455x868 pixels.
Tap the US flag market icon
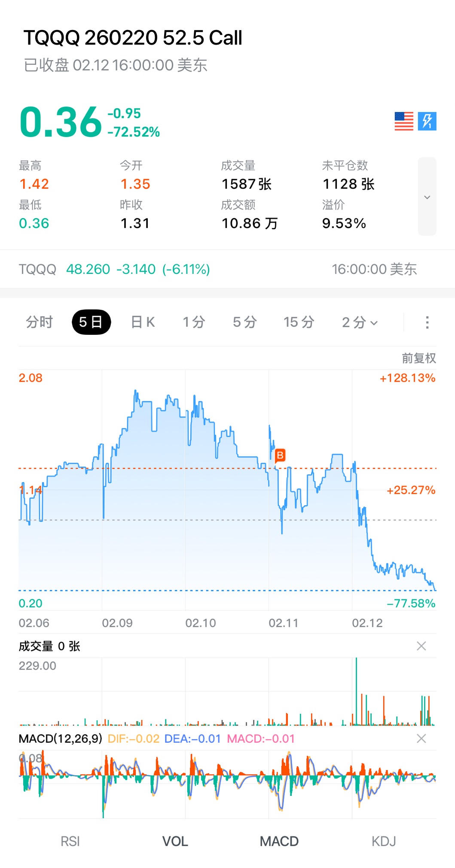pos(404,121)
